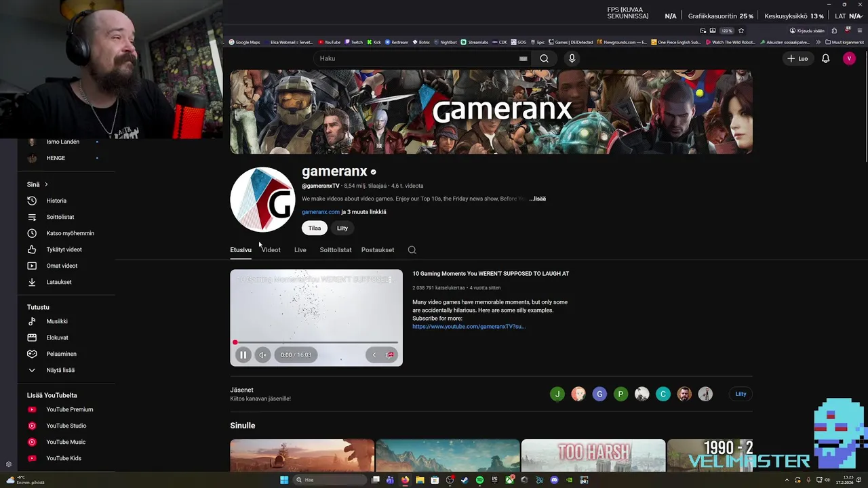
Task: Start voice search with the microphone icon
Action: point(572,58)
